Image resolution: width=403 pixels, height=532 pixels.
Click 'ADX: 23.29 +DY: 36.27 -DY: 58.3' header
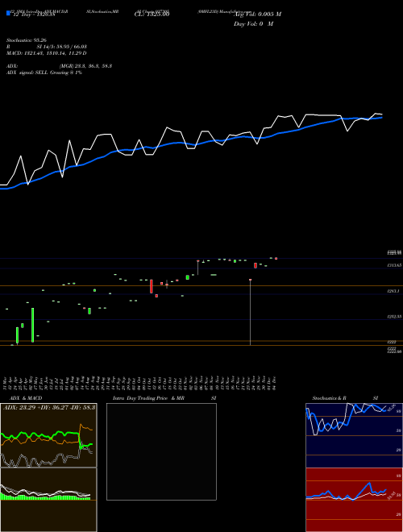click(x=49, y=407)
